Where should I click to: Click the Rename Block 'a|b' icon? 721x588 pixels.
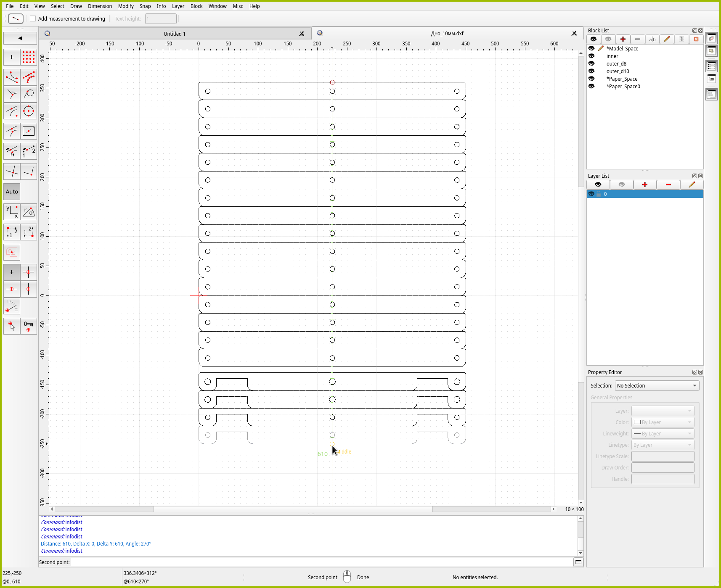tap(652, 39)
